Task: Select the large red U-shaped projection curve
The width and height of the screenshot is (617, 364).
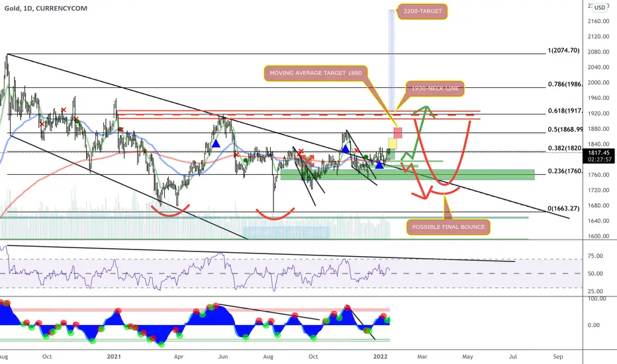Action: coord(442,153)
